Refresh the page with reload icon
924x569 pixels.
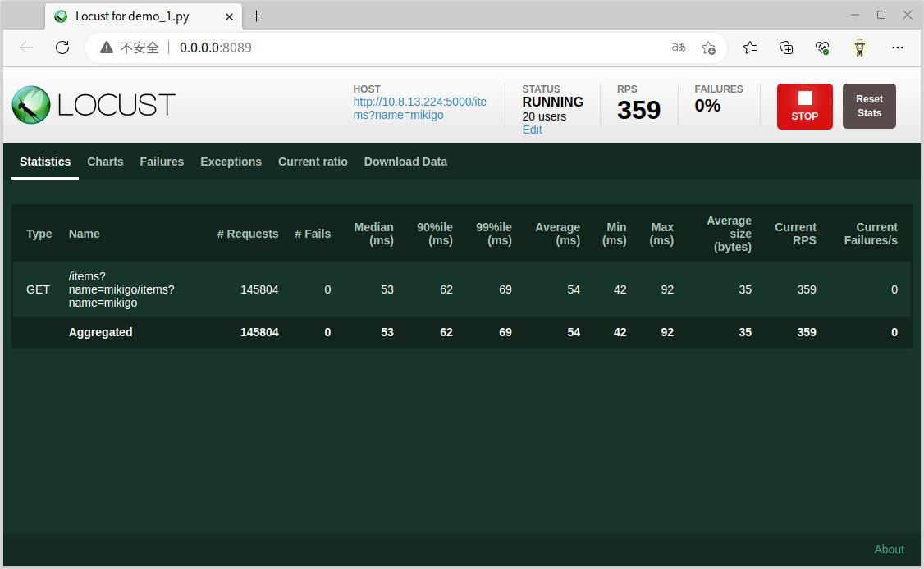(x=62, y=48)
